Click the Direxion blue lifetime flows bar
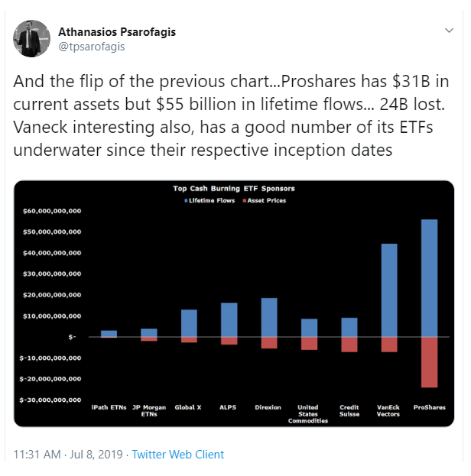Image resolution: width=471 pixels, height=476 pixels. pyautogui.click(x=269, y=318)
